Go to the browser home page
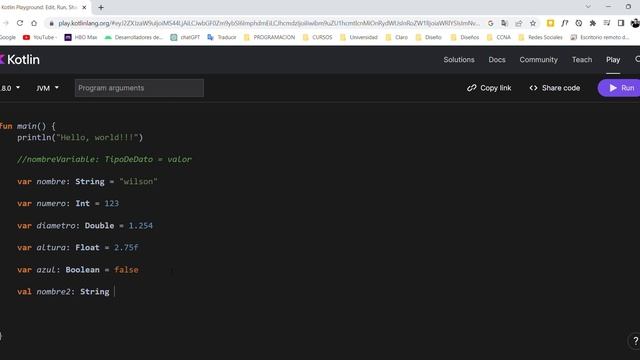This screenshot has width=640, height=360. coord(34,23)
